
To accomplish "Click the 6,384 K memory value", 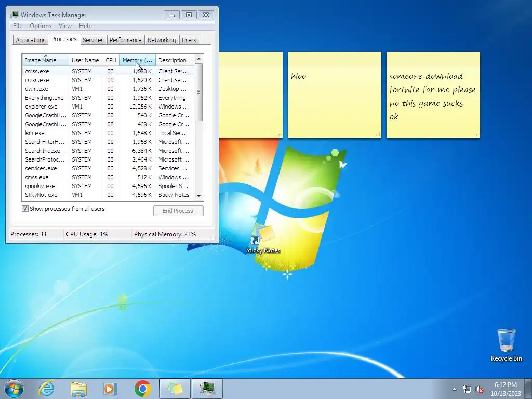I will 142,151.
